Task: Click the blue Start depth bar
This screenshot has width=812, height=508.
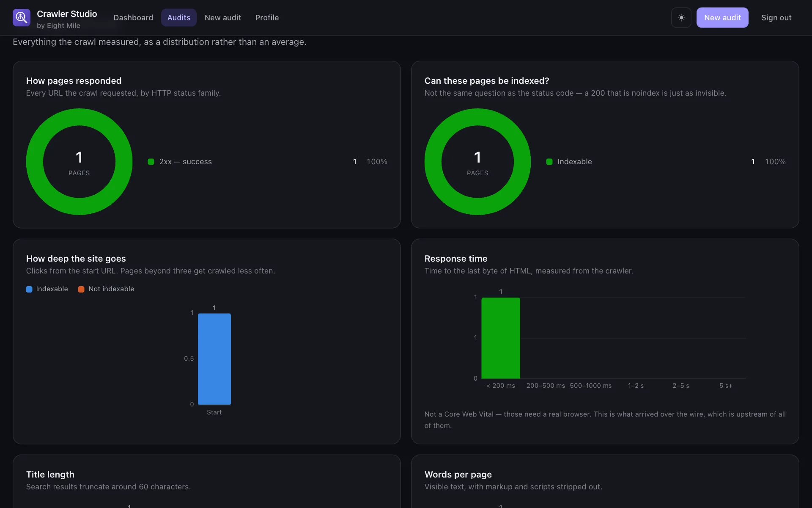Action: click(214, 359)
